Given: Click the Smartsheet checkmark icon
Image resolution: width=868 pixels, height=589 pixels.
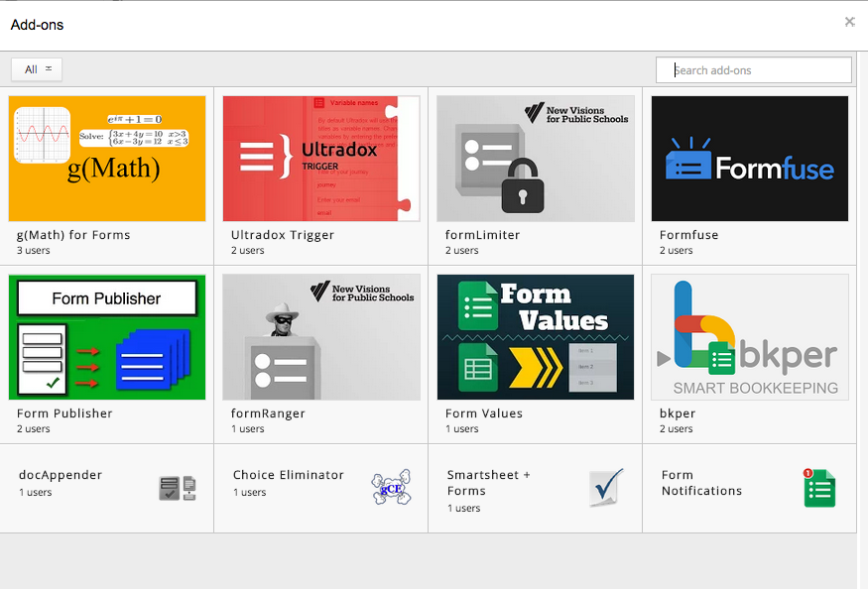Looking at the screenshot, I should tap(606, 488).
